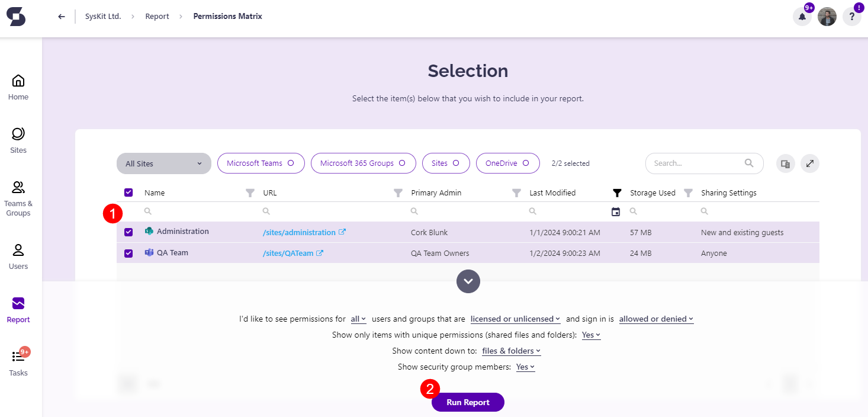Open the notifications bell
The width and height of the screenshot is (868, 417).
pyautogui.click(x=802, y=16)
